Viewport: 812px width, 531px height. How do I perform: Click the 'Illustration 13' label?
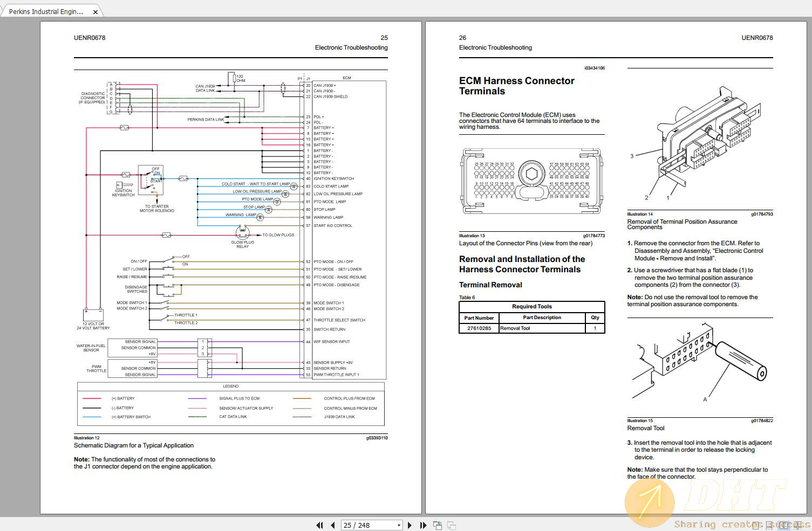click(472, 236)
